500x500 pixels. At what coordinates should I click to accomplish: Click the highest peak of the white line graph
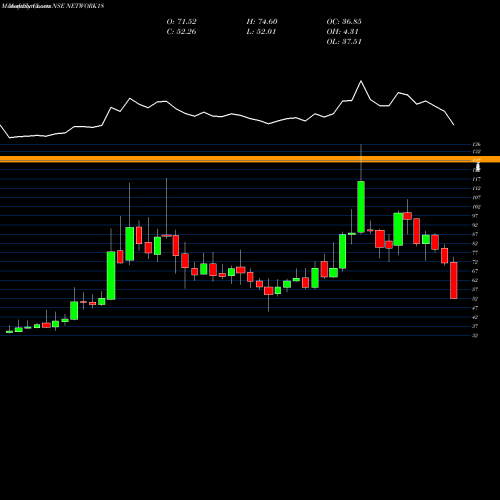click(361, 81)
